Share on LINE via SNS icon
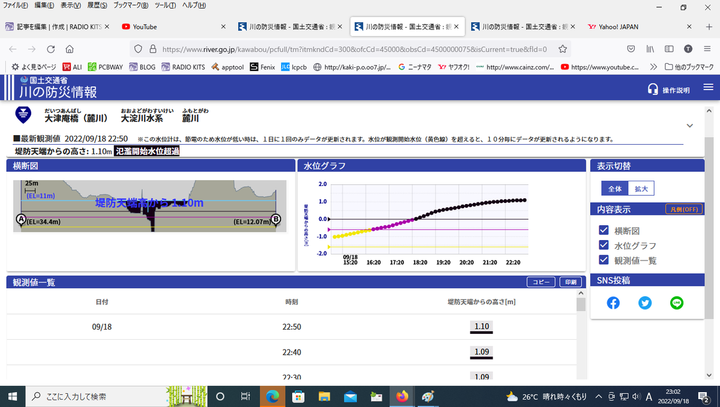Screen dimensions: 720x407 tap(677, 303)
